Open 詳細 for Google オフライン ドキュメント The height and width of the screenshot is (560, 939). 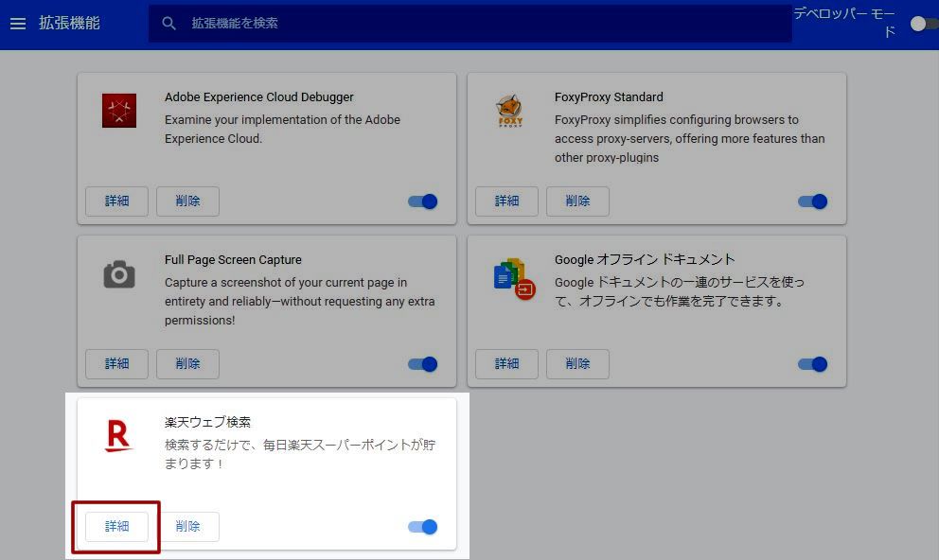click(506, 364)
